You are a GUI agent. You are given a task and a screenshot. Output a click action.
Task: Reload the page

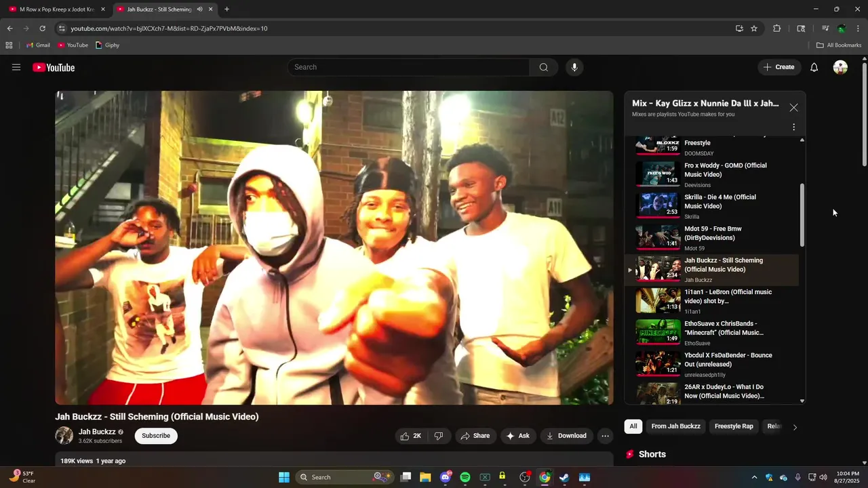[x=42, y=28]
